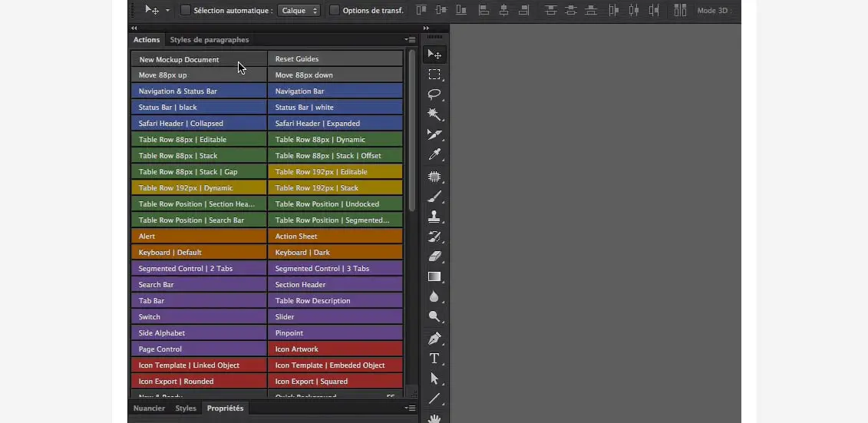Image resolution: width=868 pixels, height=423 pixels.
Task: Select the Rectangular Marquee tool
Action: tap(434, 74)
